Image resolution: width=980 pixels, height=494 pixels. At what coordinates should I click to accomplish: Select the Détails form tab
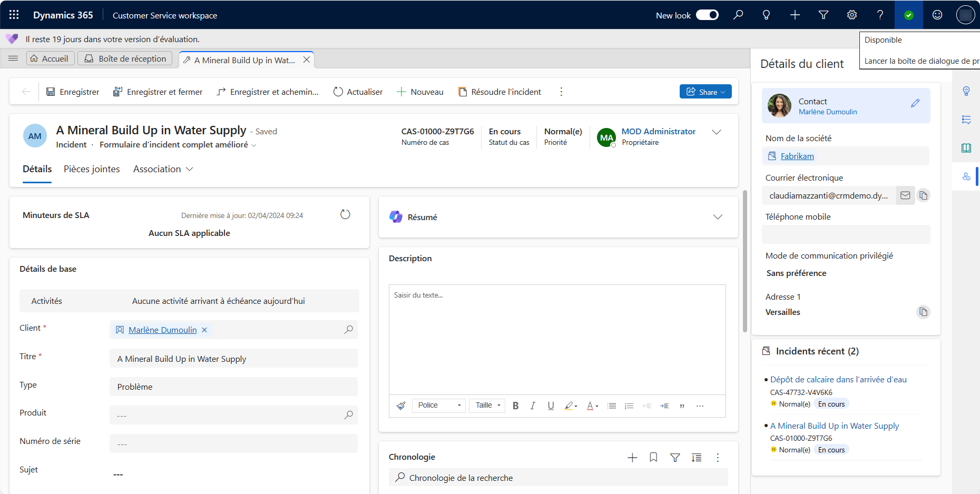point(37,169)
